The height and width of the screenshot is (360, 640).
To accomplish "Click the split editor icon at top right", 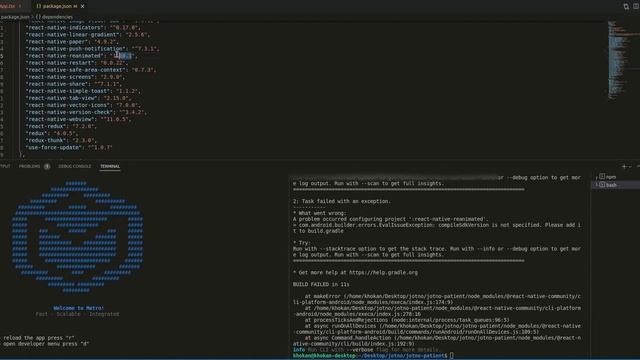I will pyautogui.click(x=636, y=6).
